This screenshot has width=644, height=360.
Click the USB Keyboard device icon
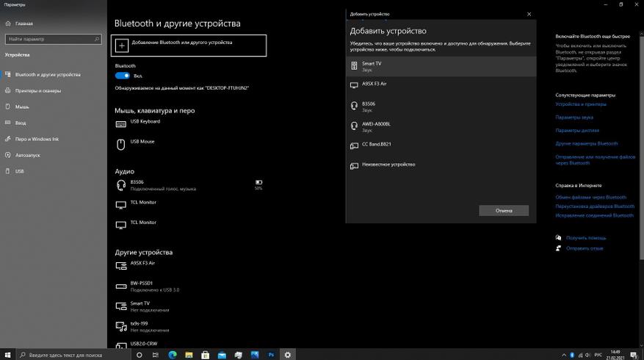(121, 123)
